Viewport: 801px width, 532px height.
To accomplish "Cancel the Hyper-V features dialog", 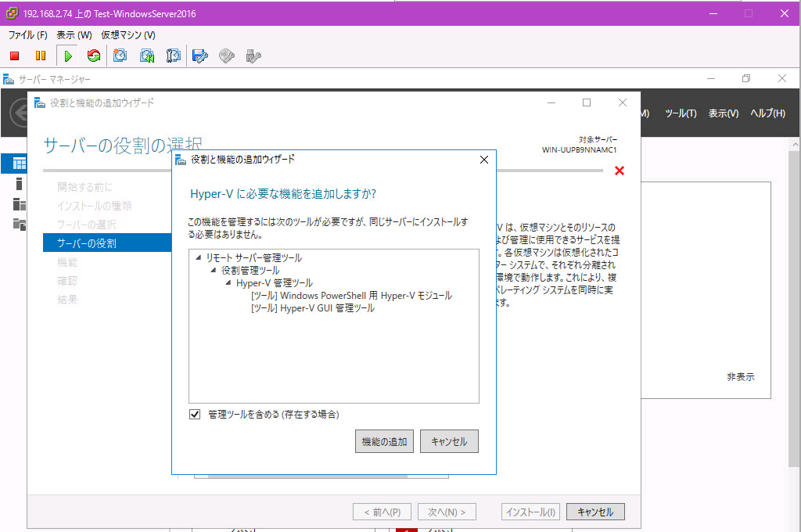I will click(449, 440).
